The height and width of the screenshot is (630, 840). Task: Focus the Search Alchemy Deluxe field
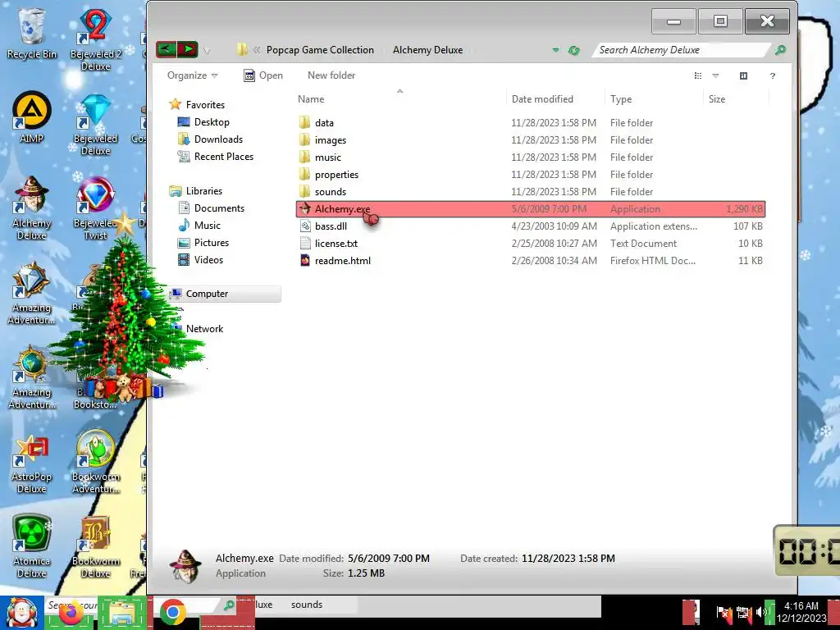point(682,50)
